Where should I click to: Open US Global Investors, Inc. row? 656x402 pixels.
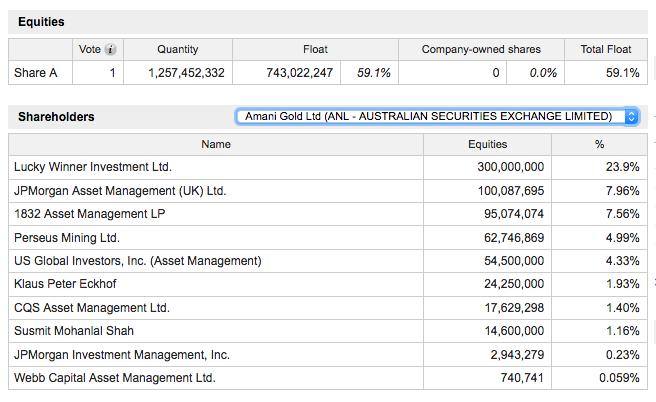138,261
